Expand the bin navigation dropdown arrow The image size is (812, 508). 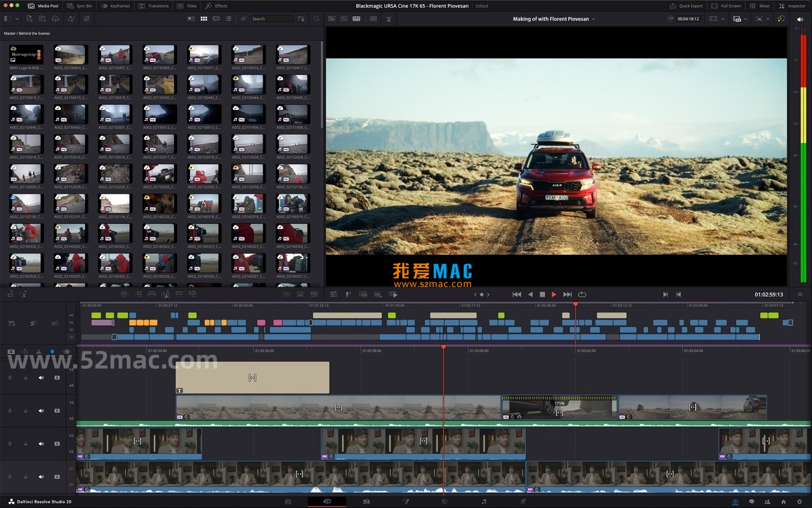17,19
